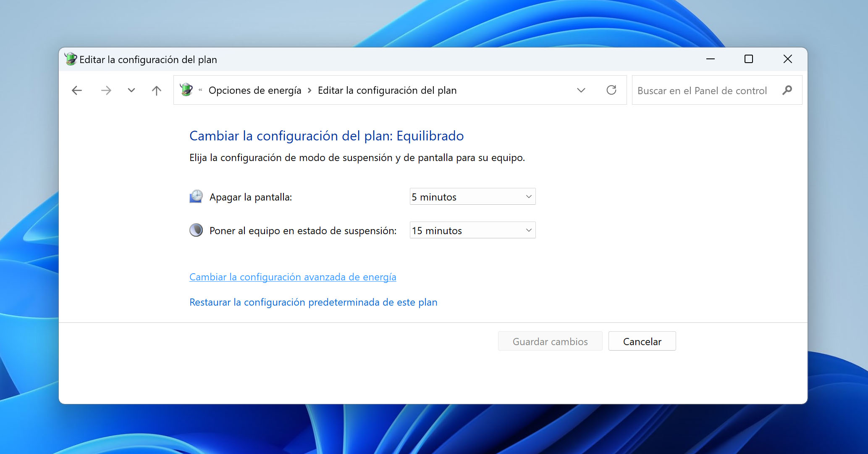
Task: Click the 'Cancelar' button
Action: pyautogui.click(x=642, y=341)
